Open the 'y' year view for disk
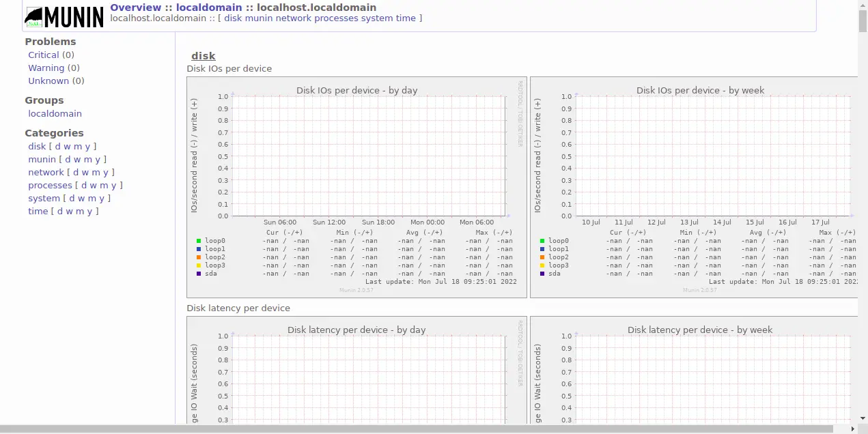 tap(88, 146)
